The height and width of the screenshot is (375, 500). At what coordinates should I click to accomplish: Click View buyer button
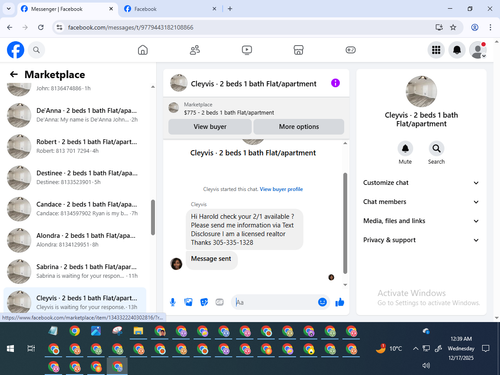(210, 127)
